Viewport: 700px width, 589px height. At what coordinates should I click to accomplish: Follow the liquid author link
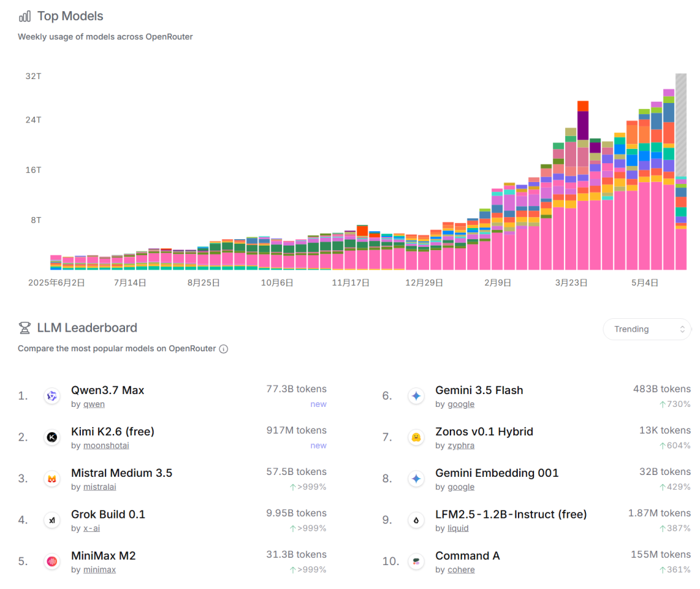[x=458, y=528]
